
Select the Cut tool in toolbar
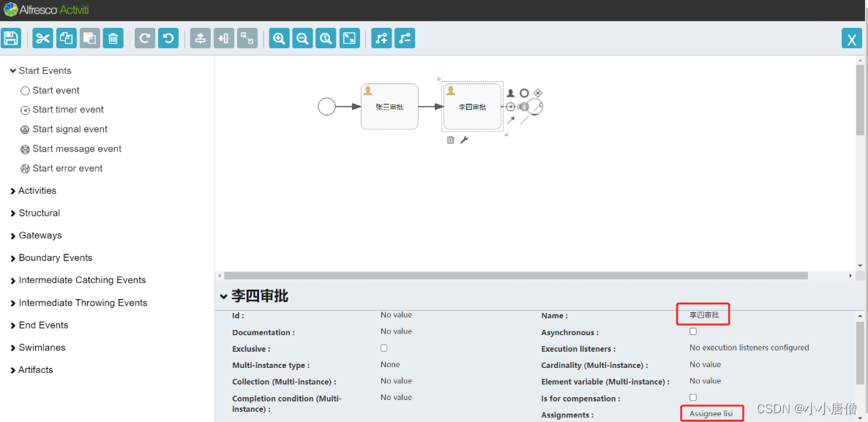click(42, 38)
